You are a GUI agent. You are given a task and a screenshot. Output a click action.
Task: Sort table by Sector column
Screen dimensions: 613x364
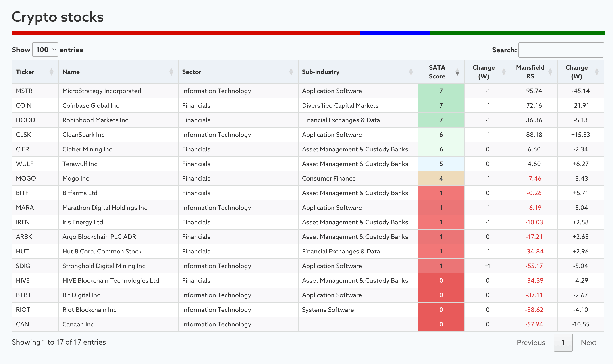[x=238, y=72]
